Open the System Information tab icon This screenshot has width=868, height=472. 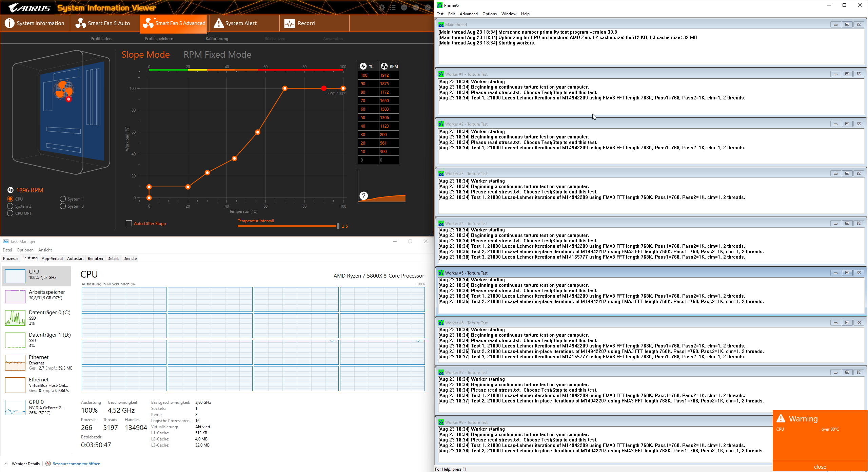9,23
